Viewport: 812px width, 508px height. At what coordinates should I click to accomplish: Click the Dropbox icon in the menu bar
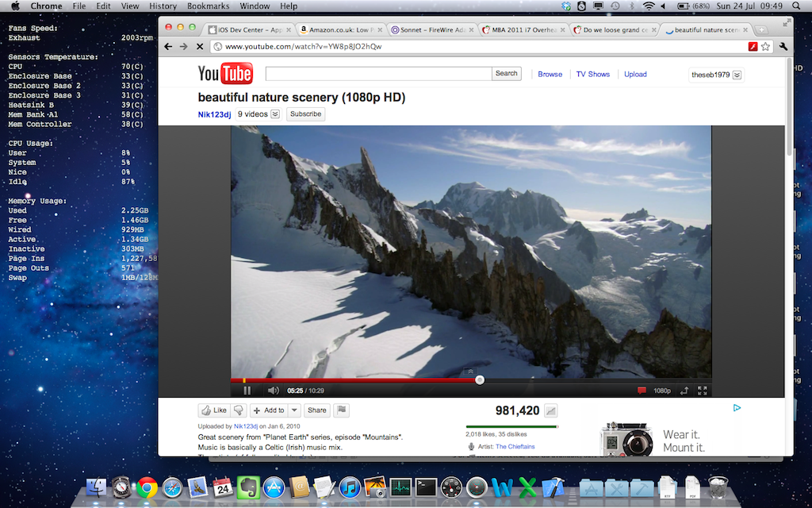566,6
